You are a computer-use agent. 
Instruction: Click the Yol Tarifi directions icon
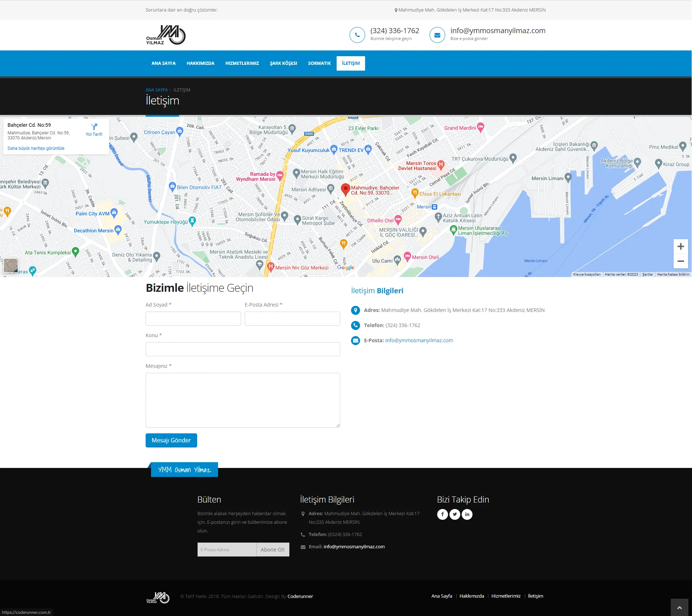[x=94, y=127]
